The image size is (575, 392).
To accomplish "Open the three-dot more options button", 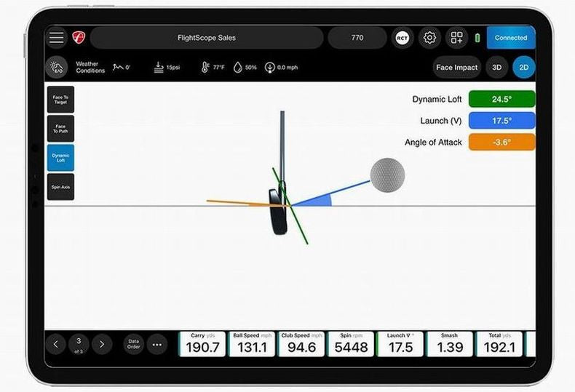I will click(156, 345).
